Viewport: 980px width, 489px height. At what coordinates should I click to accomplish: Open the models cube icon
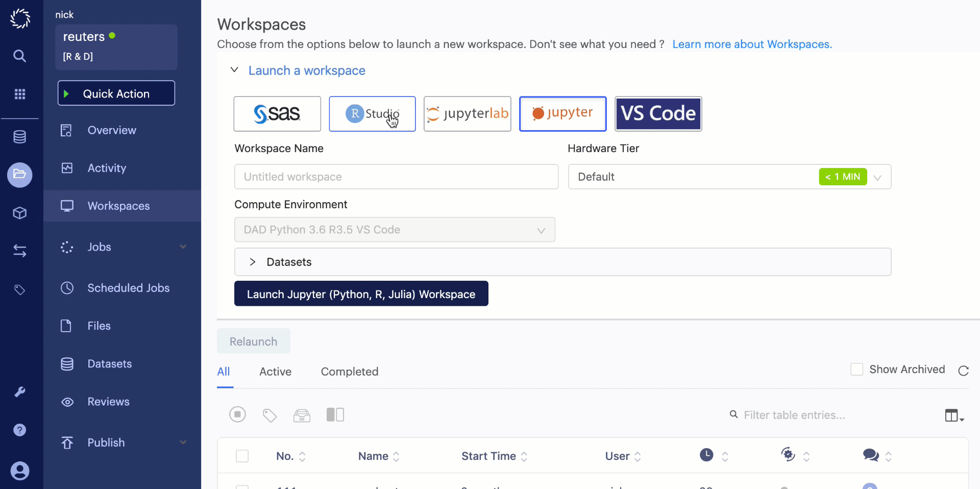20,213
